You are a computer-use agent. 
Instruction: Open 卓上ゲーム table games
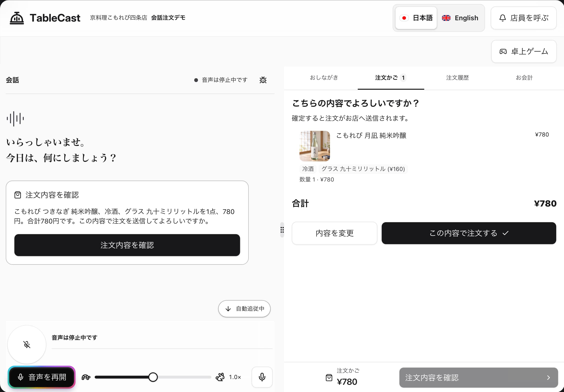pyautogui.click(x=524, y=51)
